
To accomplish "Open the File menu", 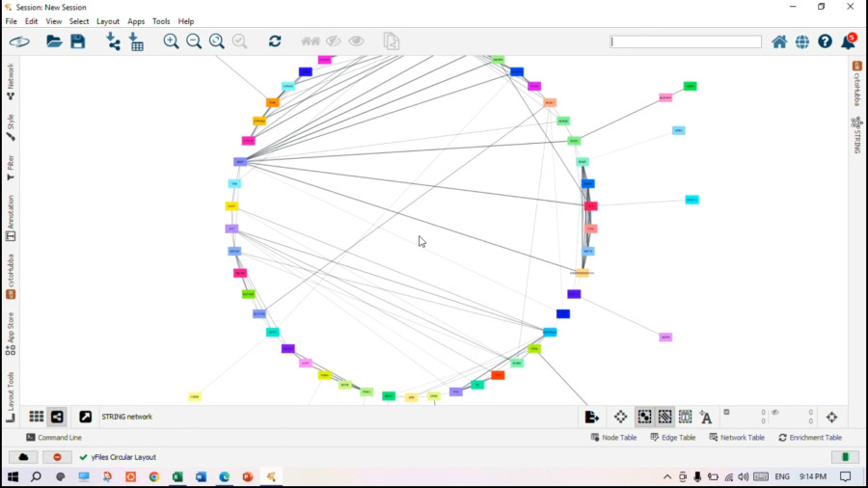I will 11,21.
